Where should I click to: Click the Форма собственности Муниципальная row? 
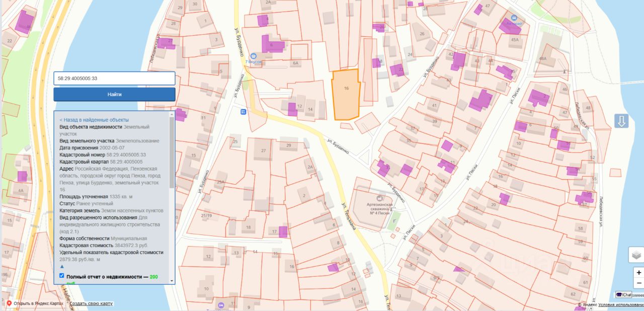tap(103, 239)
